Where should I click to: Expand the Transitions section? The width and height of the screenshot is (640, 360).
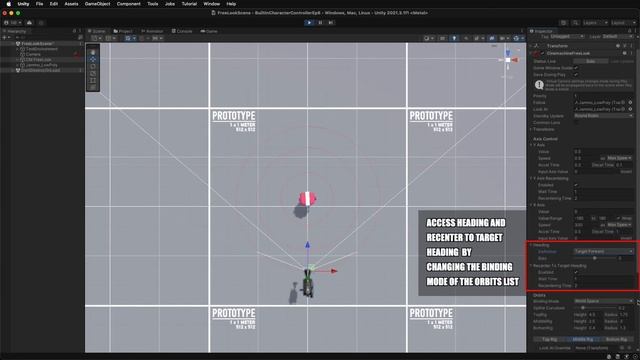point(531,129)
